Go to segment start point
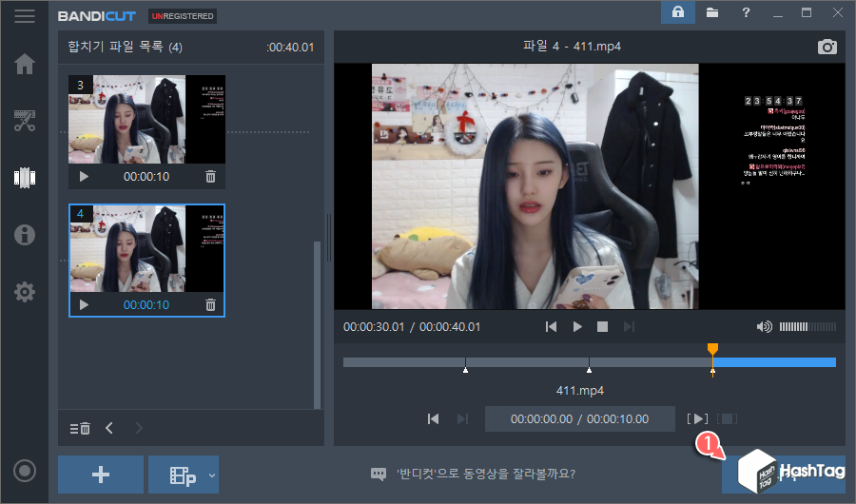 (433, 418)
